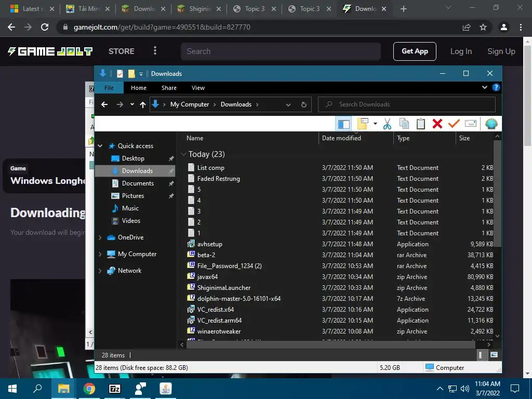Click the Explorer Back arrow
Viewport: 532px width, 399px height.
[x=104, y=104]
